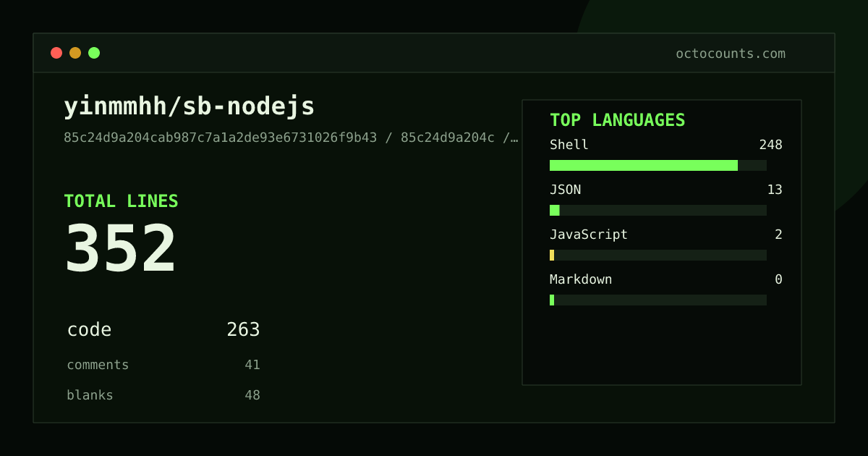The width and height of the screenshot is (868, 456).
Task: Click the TOTAL LINES heading
Action: click(121, 201)
